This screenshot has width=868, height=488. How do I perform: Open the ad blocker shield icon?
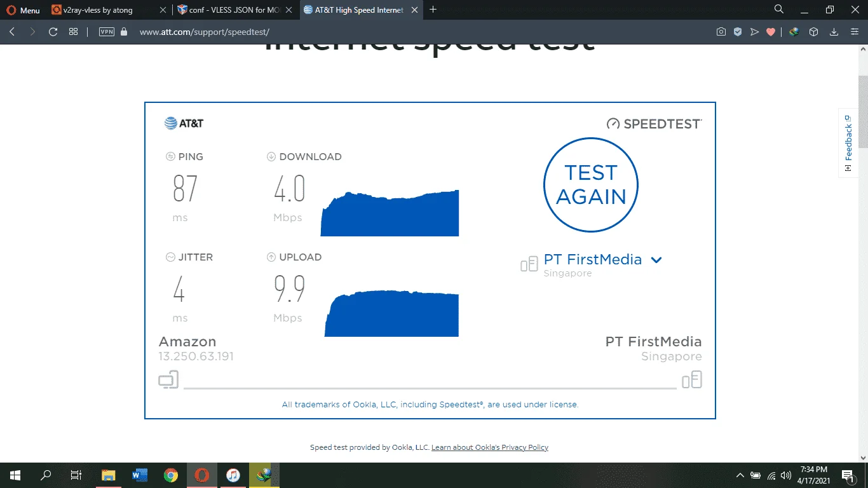738,32
